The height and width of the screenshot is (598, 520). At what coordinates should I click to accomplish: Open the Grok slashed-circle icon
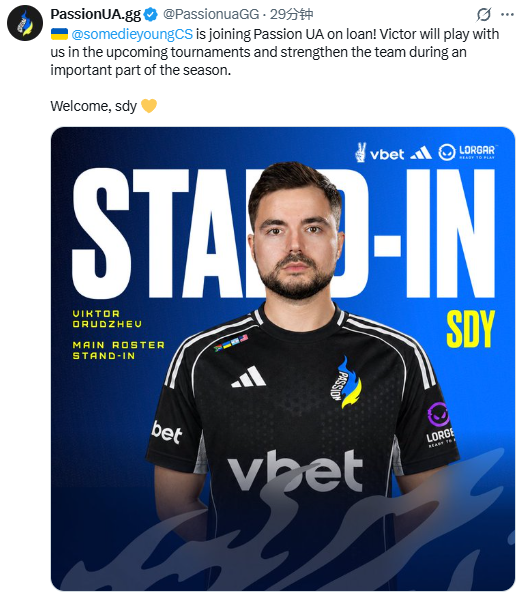[483, 15]
